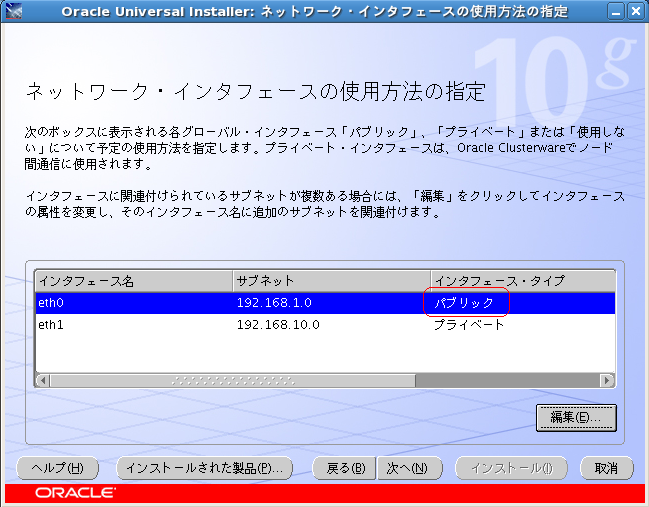649x507 pixels.
Task: Minimize the Oracle Universal Installer window
Action: (x=616, y=12)
